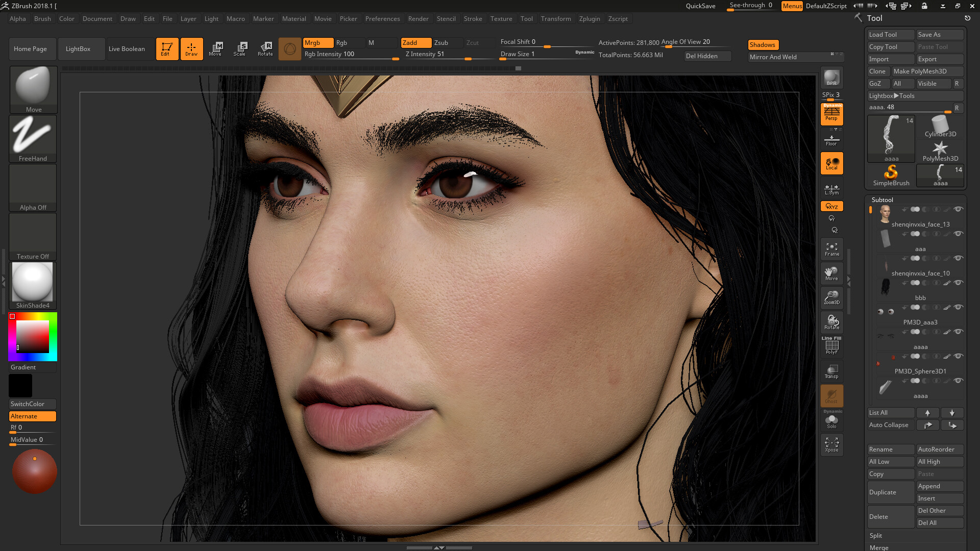Click Make PolyMesh3D button
Image resolution: width=980 pixels, height=551 pixels.
click(928, 71)
